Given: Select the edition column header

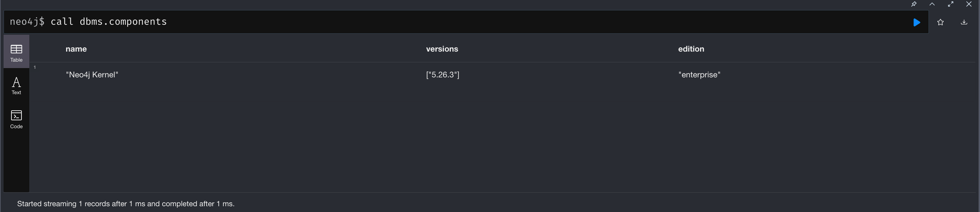Looking at the screenshot, I should coord(691,49).
